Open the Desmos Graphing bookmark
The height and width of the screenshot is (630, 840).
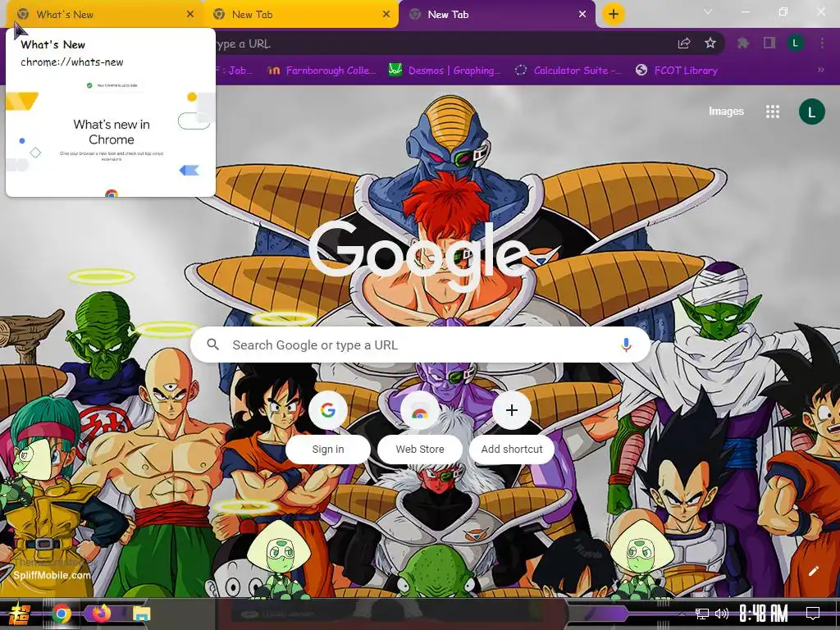(445, 71)
